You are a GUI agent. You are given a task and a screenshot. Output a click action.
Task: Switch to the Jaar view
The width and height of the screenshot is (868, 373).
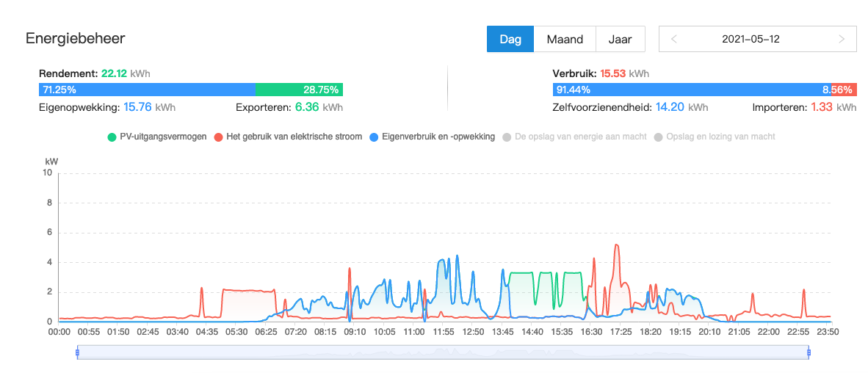click(x=620, y=40)
